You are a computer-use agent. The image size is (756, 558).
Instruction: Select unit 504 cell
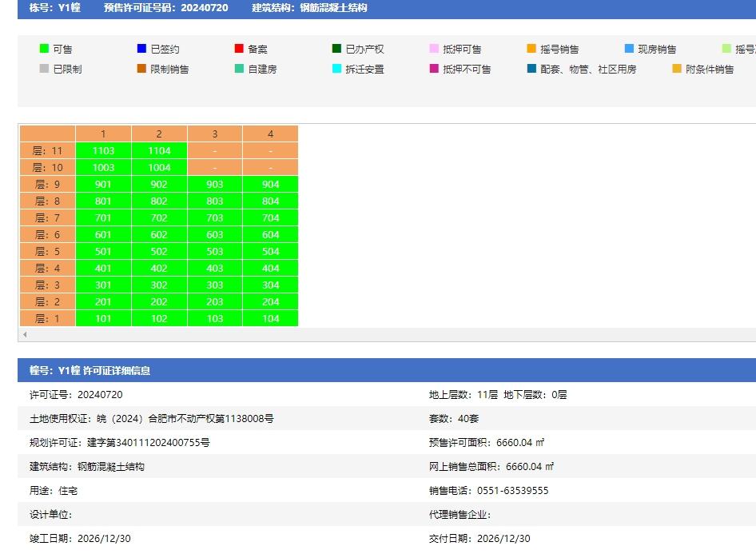click(x=270, y=251)
